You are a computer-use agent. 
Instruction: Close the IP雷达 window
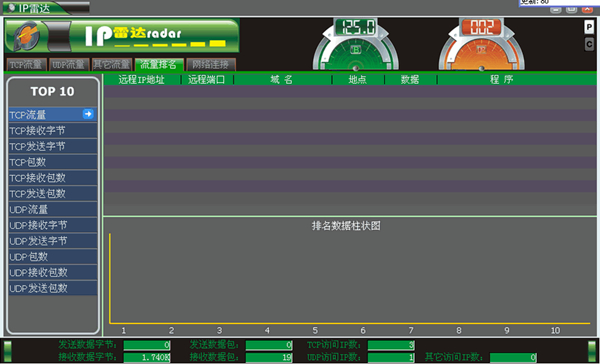587,10
